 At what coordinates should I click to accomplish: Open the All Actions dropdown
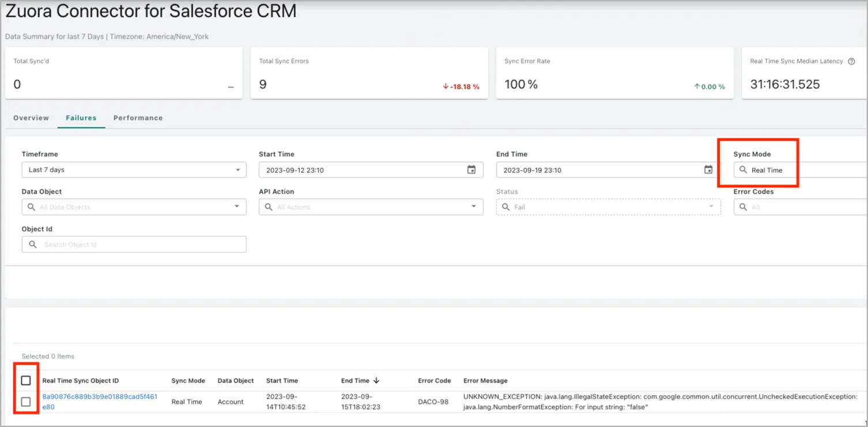[371, 207]
